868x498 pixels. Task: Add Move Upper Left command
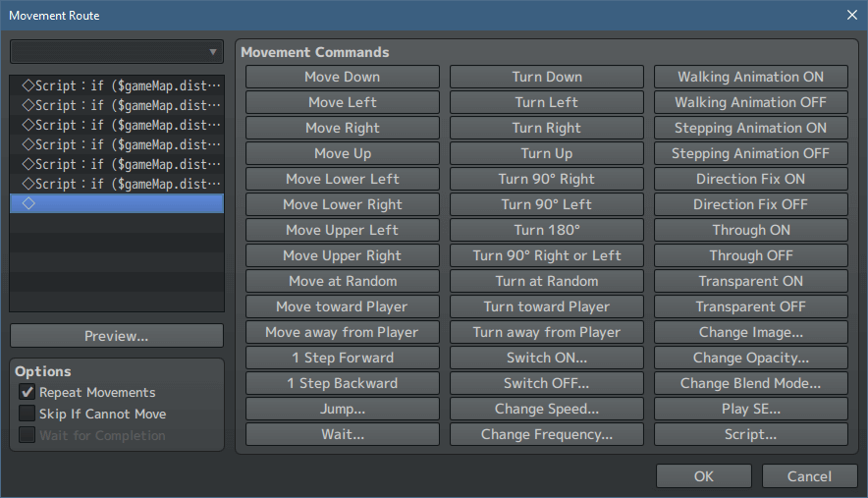(x=343, y=230)
